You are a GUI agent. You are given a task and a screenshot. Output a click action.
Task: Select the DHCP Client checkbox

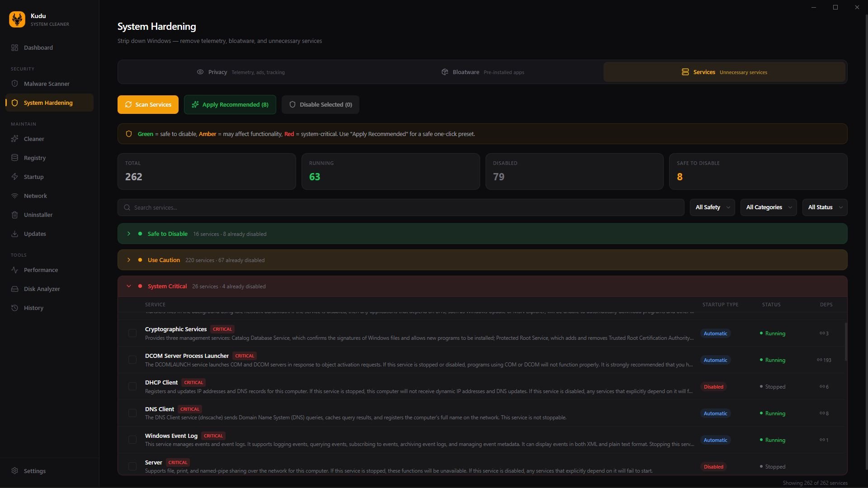(x=132, y=387)
